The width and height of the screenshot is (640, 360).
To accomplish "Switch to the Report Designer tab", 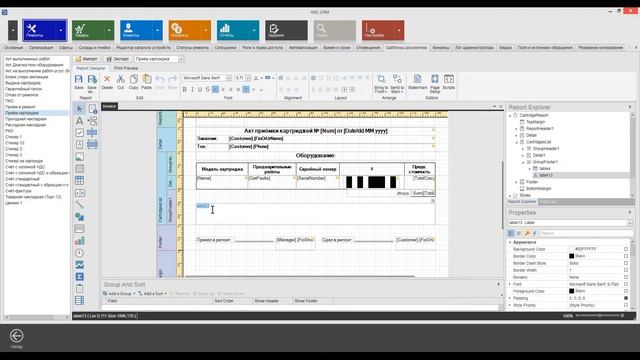I will coord(91,68).
